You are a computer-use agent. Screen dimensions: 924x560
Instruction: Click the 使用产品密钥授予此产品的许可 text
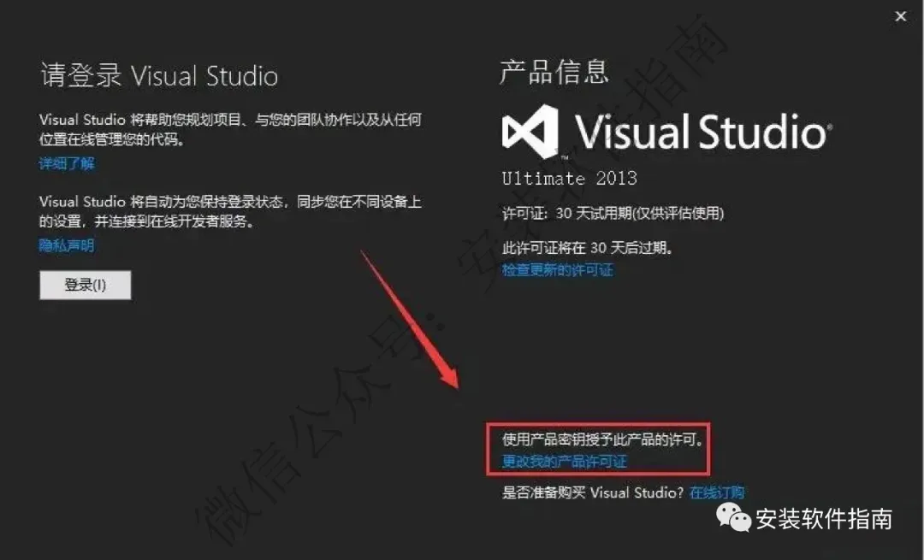(x=603, y=439)
